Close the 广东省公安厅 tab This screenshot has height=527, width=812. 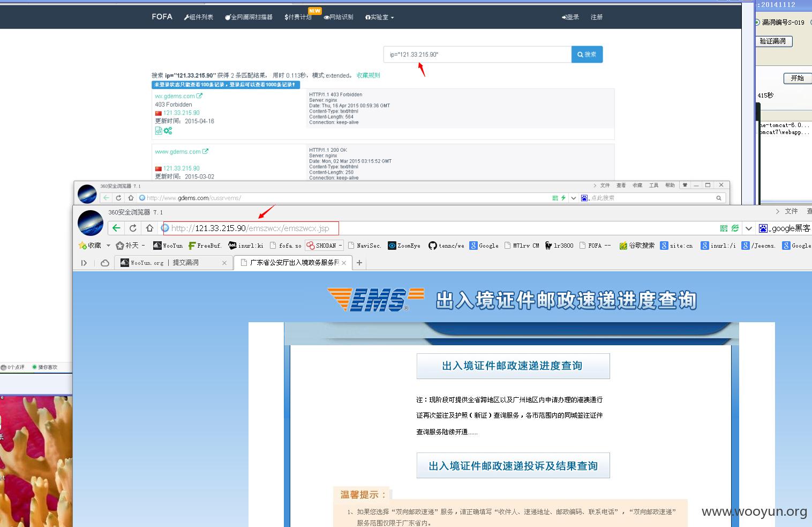coord(344,263)
